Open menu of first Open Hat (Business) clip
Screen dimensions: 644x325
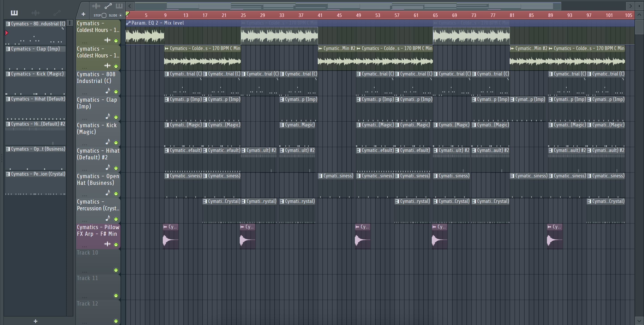tap(167, 176)
